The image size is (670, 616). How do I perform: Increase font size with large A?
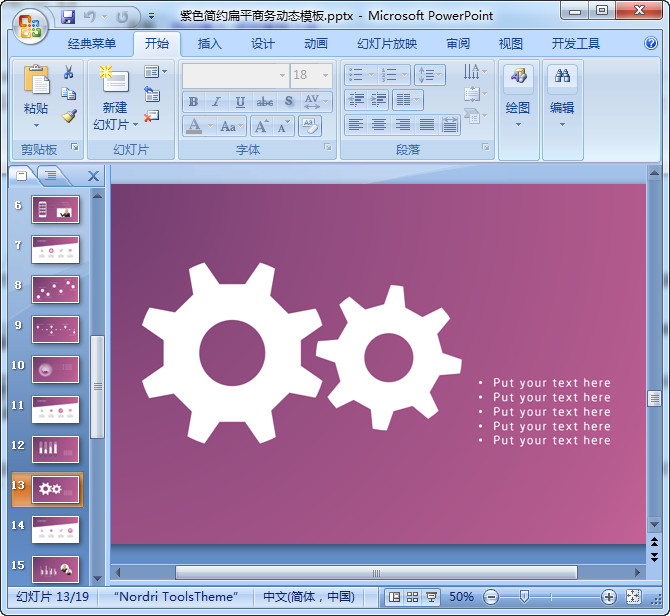pos(261,126)
